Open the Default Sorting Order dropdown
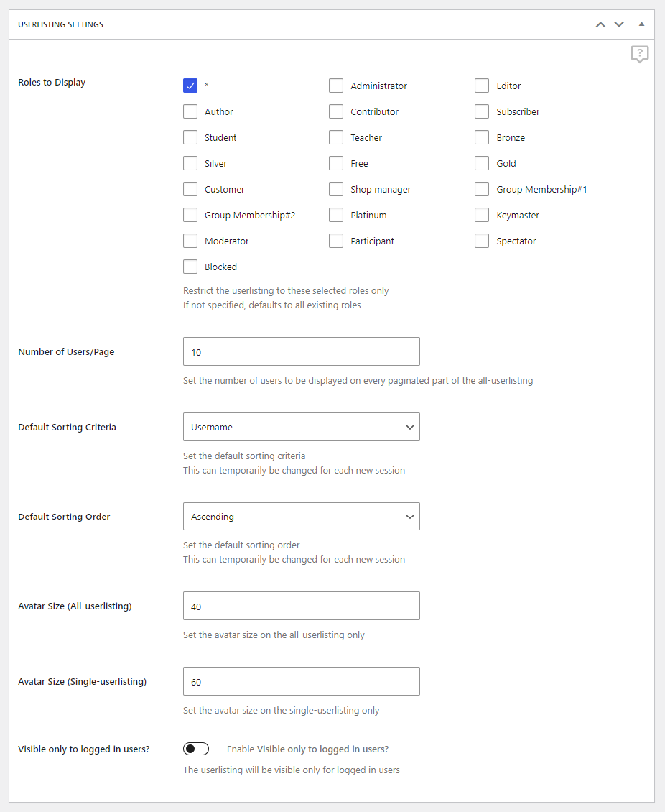 (302, 516)
